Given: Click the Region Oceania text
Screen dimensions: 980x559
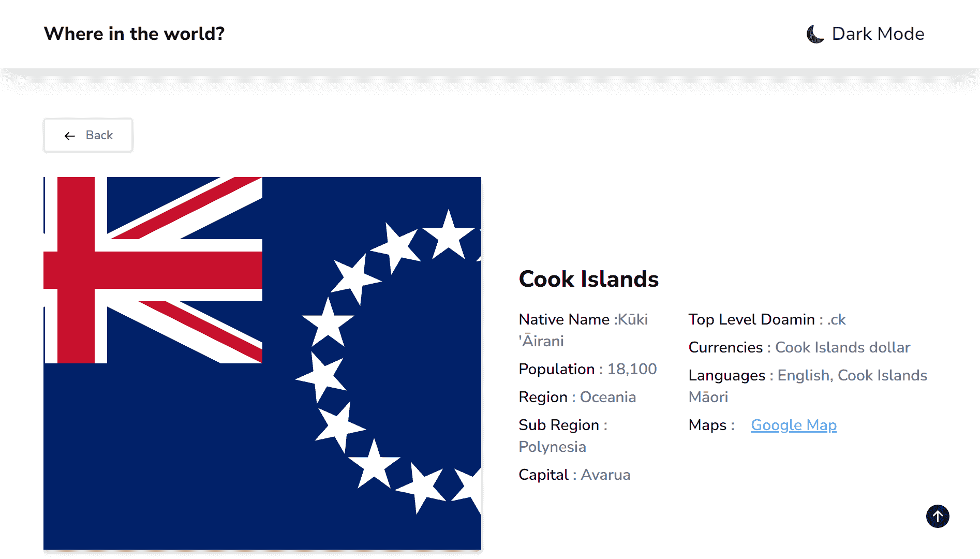Looking at the screenshot, I should click(577, 397).
